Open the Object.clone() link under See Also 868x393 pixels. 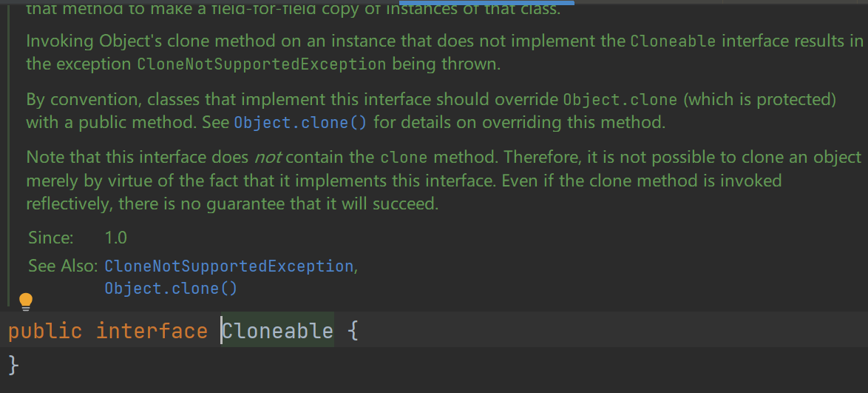pyautogui.click(x=171, y=289)
